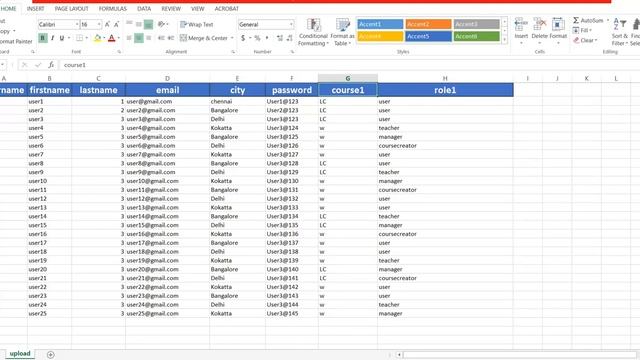This screenshot has height=360, width=640.
Task: Open fill color dropdown arrow
Action: (x=104, y=38)
